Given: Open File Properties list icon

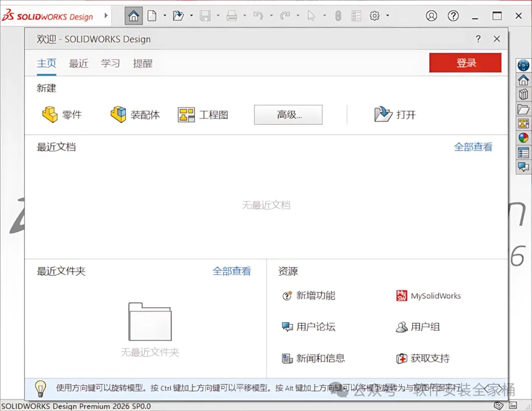Looking at the screenshot, I should click(x=356, y=16).
